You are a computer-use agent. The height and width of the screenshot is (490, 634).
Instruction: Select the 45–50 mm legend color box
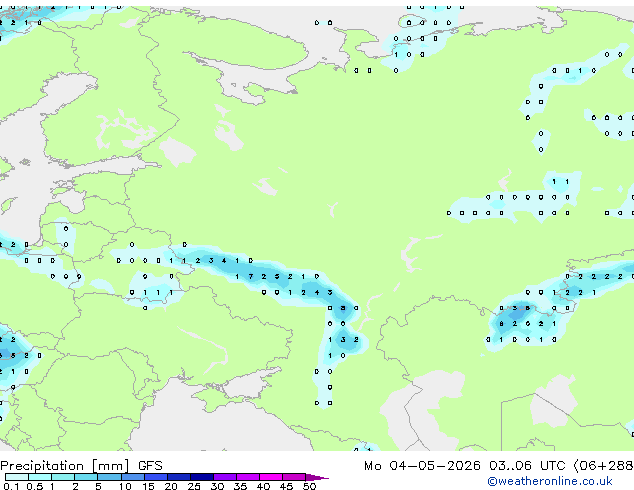pyautogui.click(x=294, y=477)
